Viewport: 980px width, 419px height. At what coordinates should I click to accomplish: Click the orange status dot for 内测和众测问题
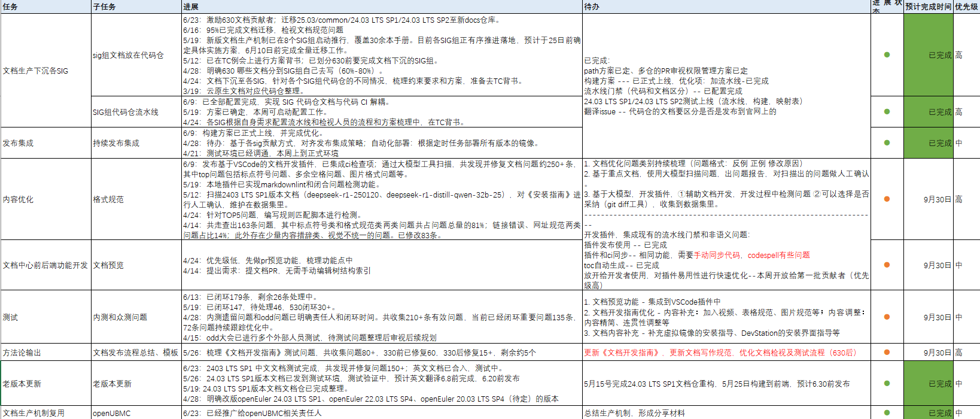887,317
